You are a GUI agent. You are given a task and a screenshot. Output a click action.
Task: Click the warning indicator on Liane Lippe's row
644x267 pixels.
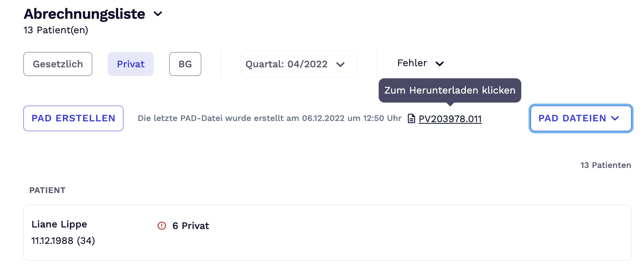[x=162, y=226]
